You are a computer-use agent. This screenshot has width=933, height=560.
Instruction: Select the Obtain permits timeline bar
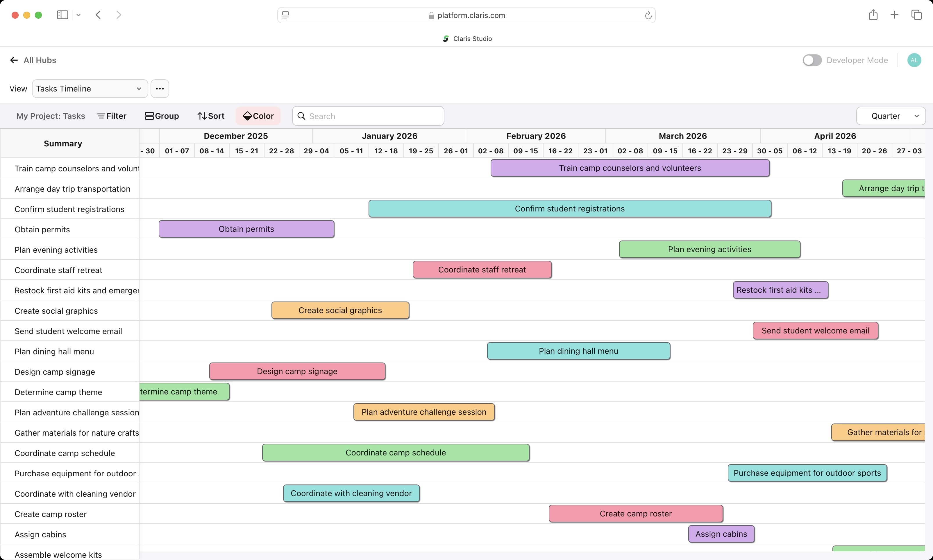[x=246, y=229]
